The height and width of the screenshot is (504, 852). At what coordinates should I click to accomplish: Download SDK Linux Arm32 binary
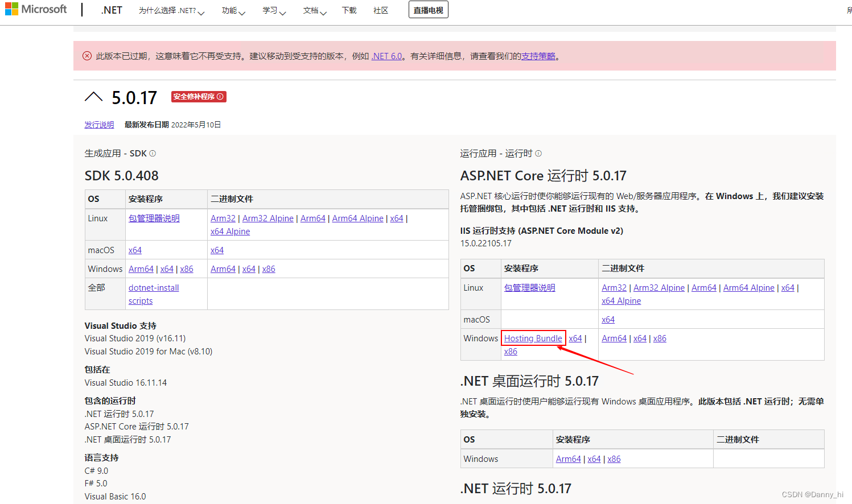click(x=223, y=218)
